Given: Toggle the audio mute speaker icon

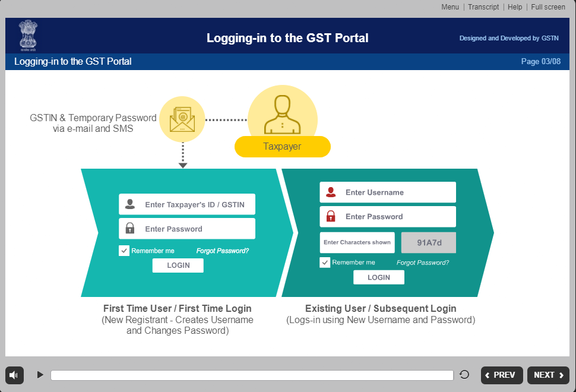Looking at the screenshot, I should (14, 375).
